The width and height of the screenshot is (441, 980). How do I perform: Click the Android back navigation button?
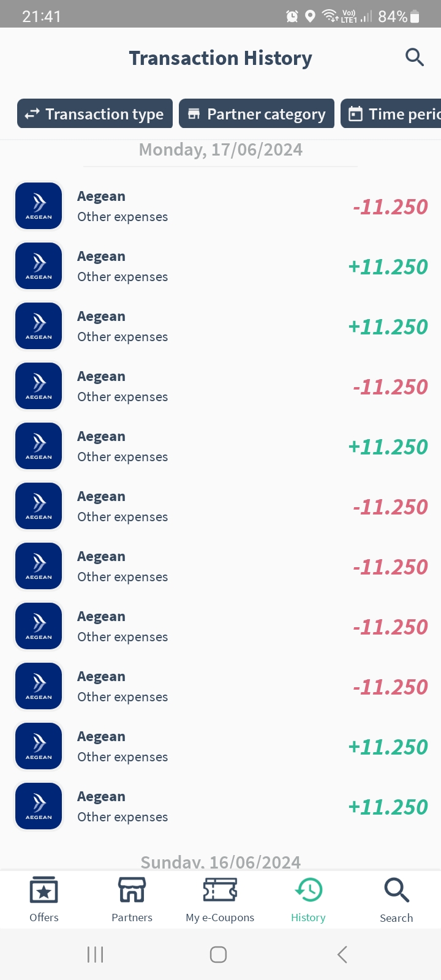[342, 954]
